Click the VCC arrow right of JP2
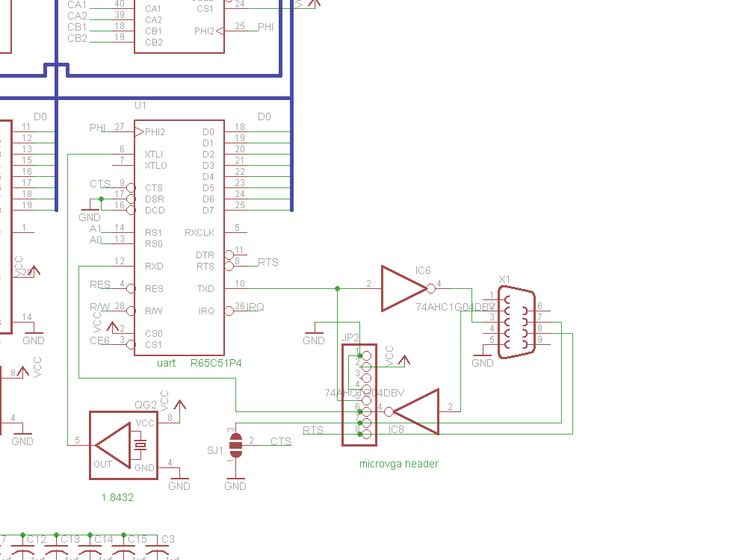733x560 pixels. click(404, 360)
